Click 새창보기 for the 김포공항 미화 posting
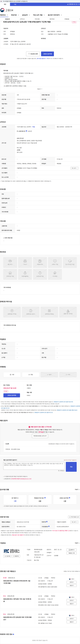 tap(71, 622)
